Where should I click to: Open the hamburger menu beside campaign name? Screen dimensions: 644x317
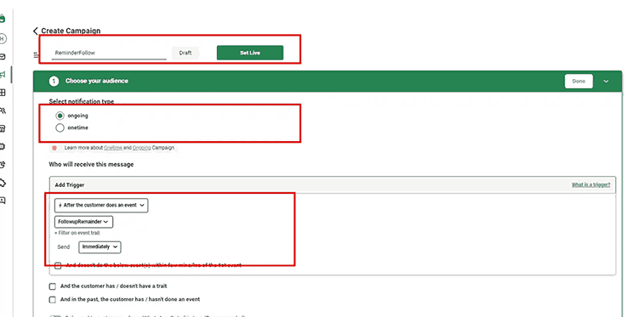coord(36,54)
